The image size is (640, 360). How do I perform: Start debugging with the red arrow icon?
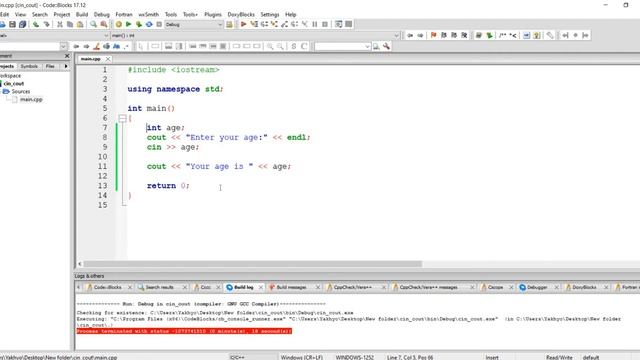coord(244,24)
